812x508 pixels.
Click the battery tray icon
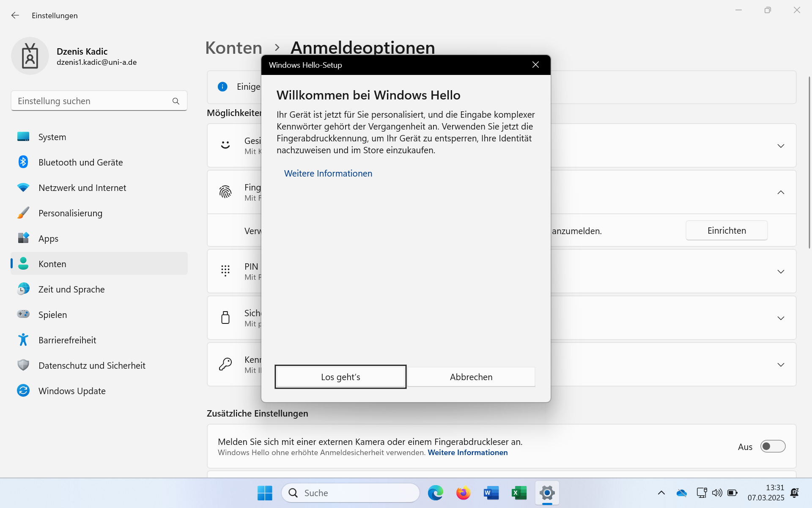click(x=732, y=493)
